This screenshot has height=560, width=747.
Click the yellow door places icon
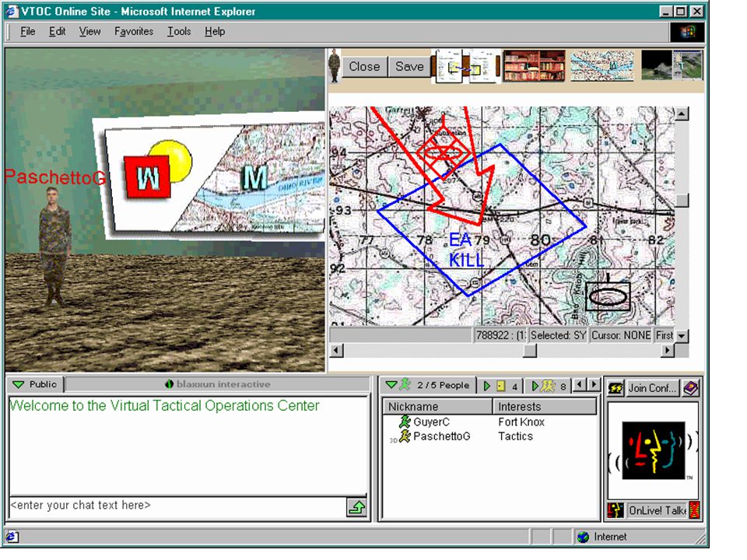(500, 386)
